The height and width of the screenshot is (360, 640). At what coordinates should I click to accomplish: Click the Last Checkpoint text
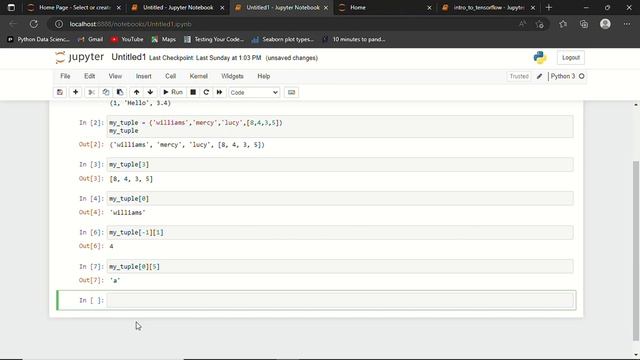[205, 58]
